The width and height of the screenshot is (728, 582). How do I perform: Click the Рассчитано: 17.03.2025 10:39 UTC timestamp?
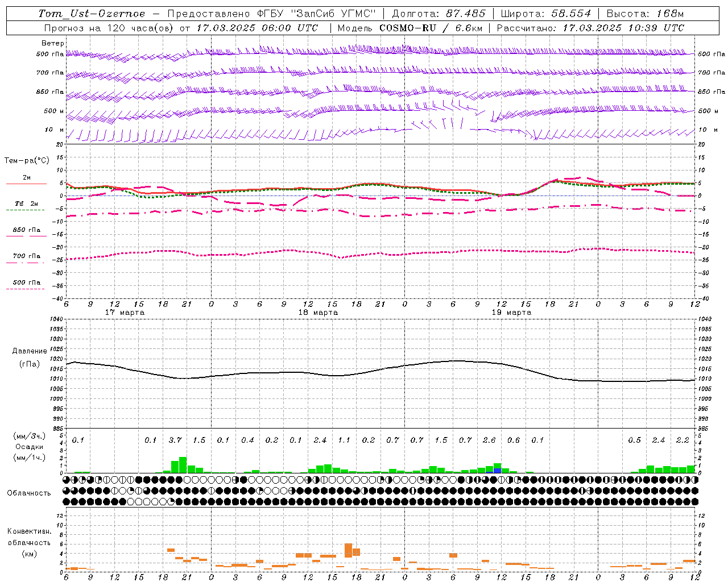point(590,28)
